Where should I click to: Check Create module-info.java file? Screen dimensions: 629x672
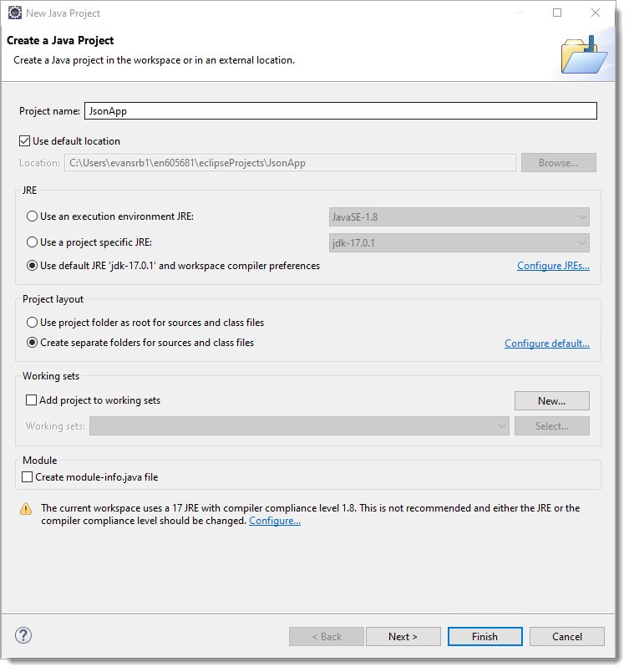point(27,477)
